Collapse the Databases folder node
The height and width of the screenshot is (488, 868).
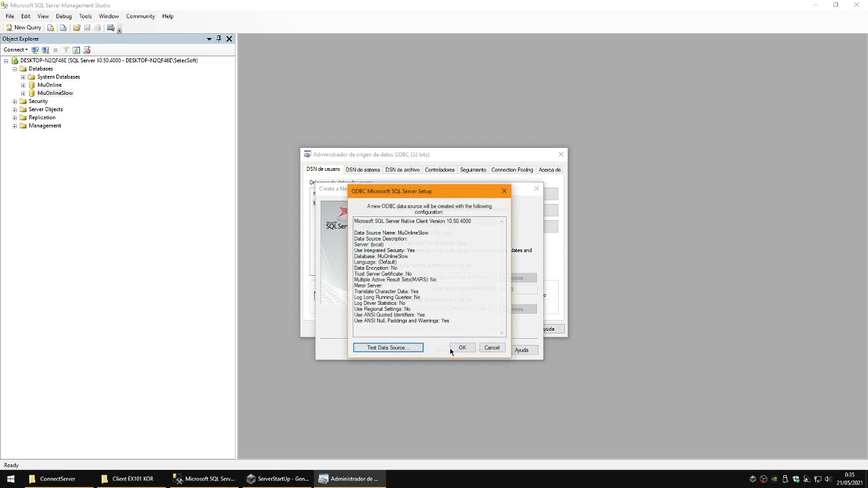pos(14,68)
